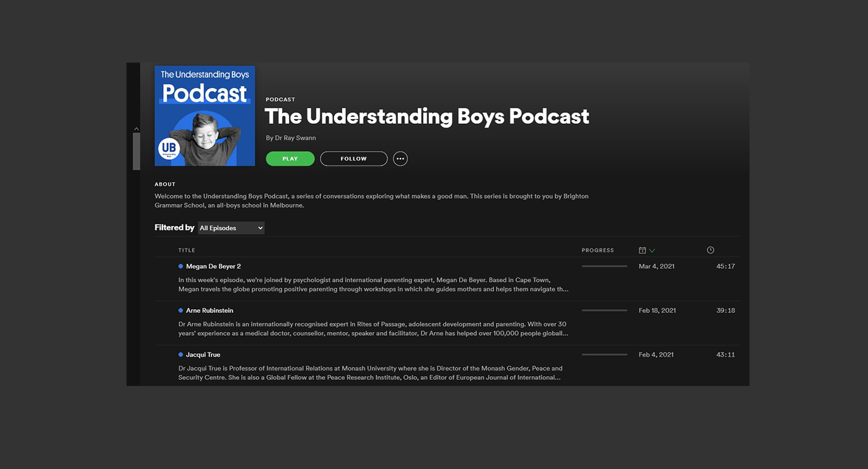Click the Dr Jacqui True episode description
868x469 pixels.
pos(371,372)
